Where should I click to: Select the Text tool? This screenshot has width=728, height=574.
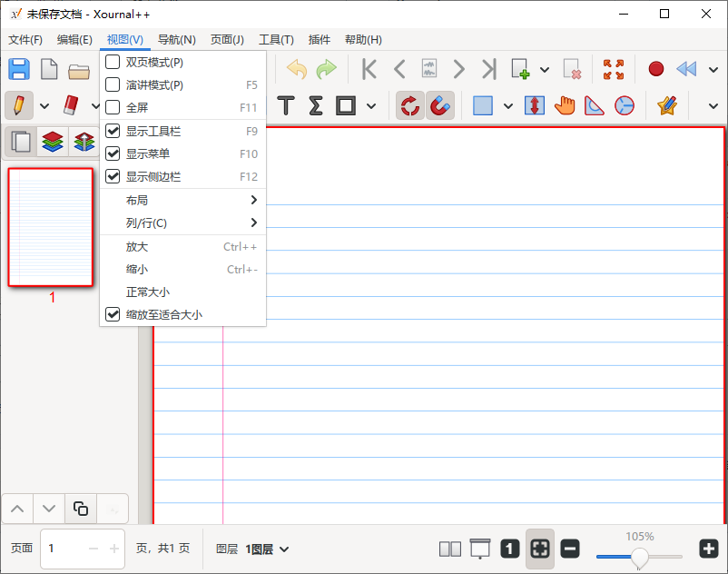pos(286,105)
